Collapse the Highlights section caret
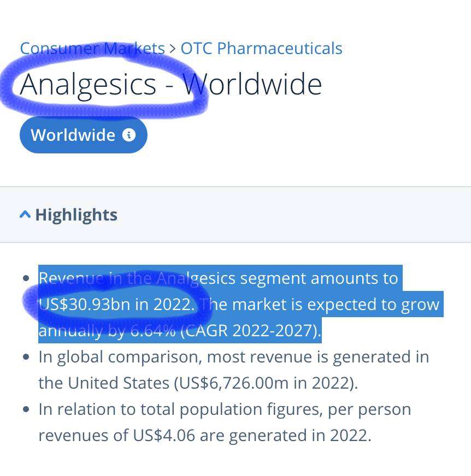 [x=25, y=215]
